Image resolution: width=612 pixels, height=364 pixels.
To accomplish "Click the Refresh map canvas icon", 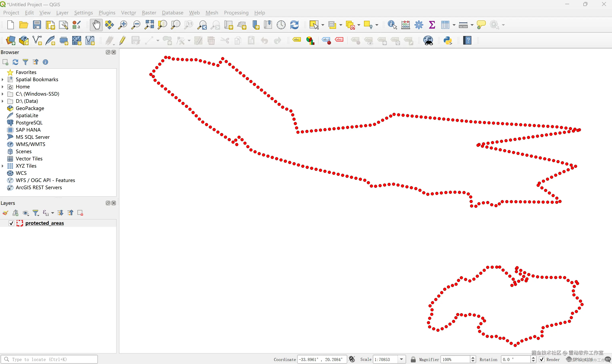I will click(294, 25).
